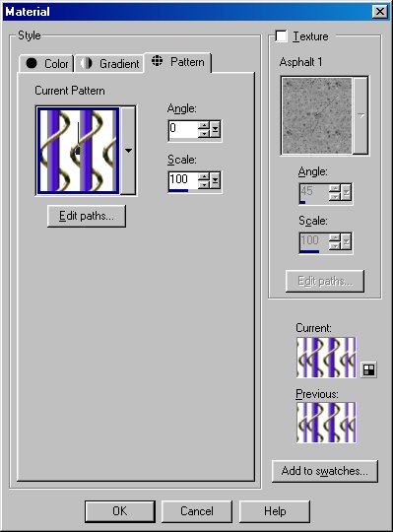Image resolution: width=393 pixels, height=532 pixels.
Task: Click the dotted Pattern tab icon
Action: 157,61
